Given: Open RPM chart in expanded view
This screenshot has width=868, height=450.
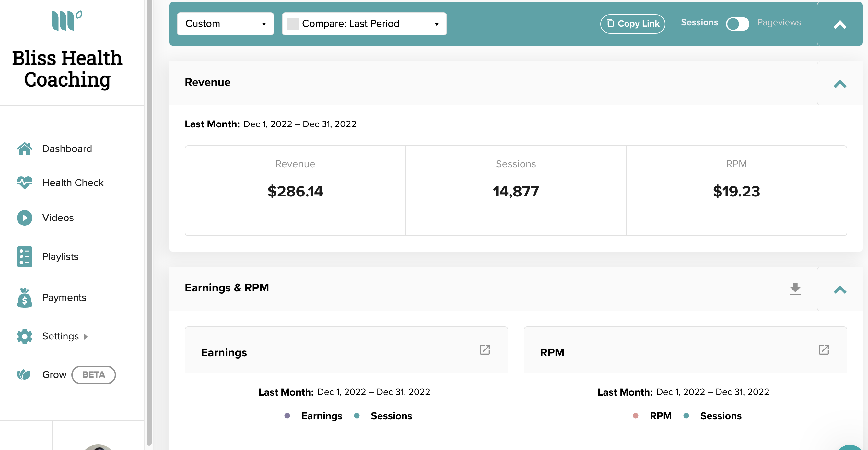Looking at the screenshot, I should (824, 350).
